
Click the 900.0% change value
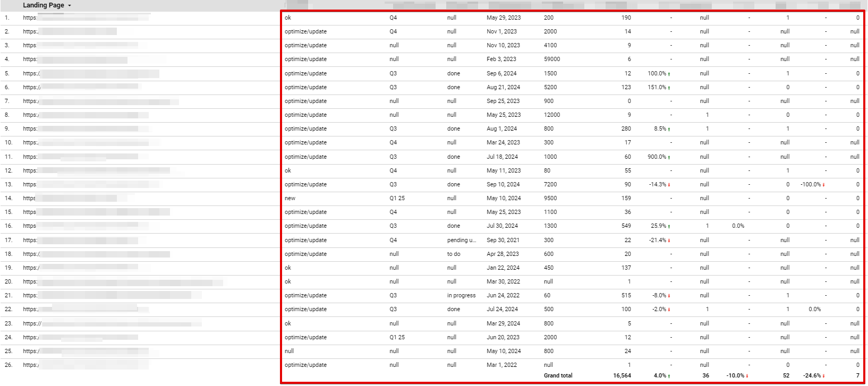(657, 157)
